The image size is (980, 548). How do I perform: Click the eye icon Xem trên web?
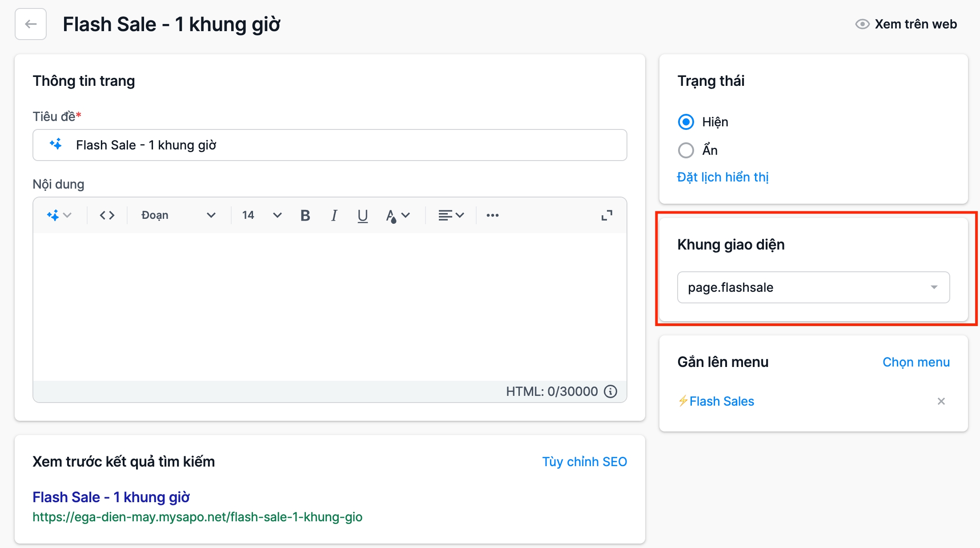coord(862,24)
